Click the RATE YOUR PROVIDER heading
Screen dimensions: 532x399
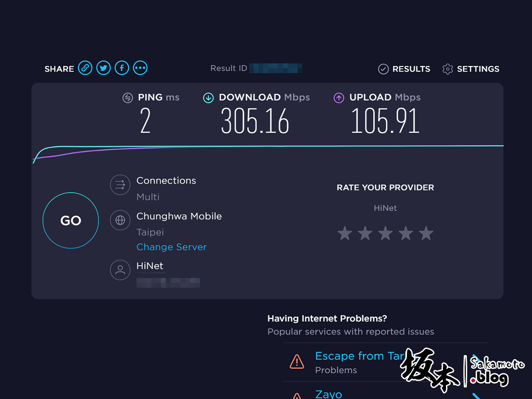click(385, 188)
